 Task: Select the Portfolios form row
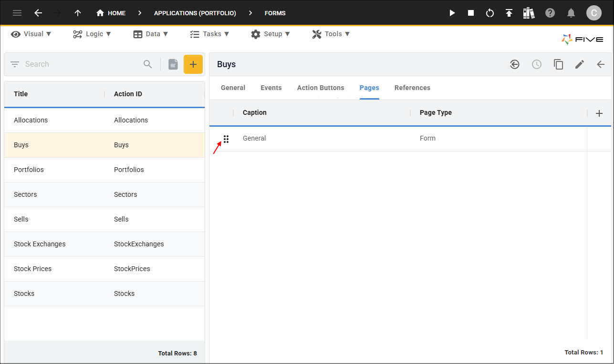(104, 170)
